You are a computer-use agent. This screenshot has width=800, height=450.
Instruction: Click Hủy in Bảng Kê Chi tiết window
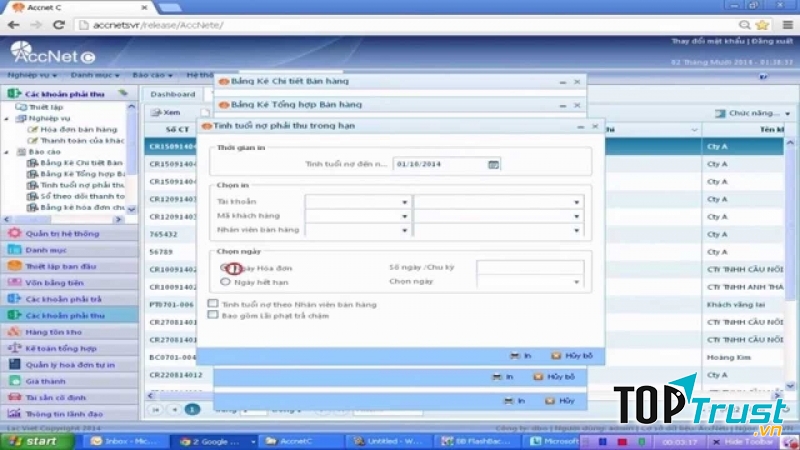coord(560,401)
